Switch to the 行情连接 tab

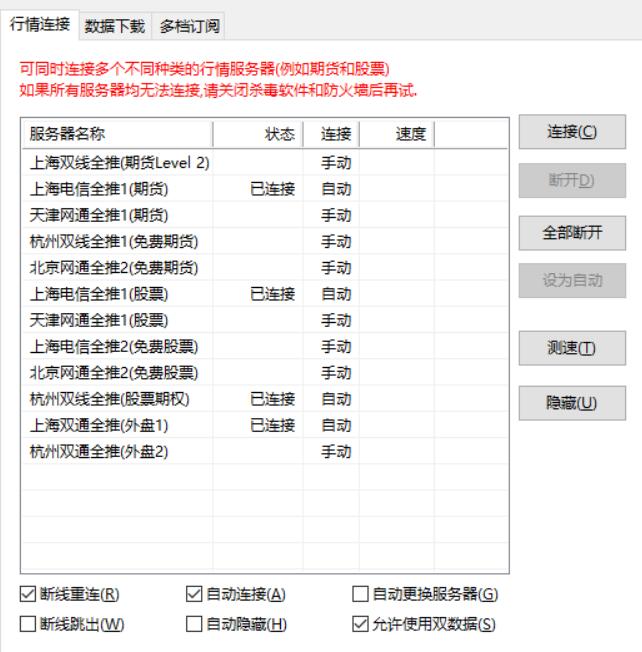tap(40, 25)
